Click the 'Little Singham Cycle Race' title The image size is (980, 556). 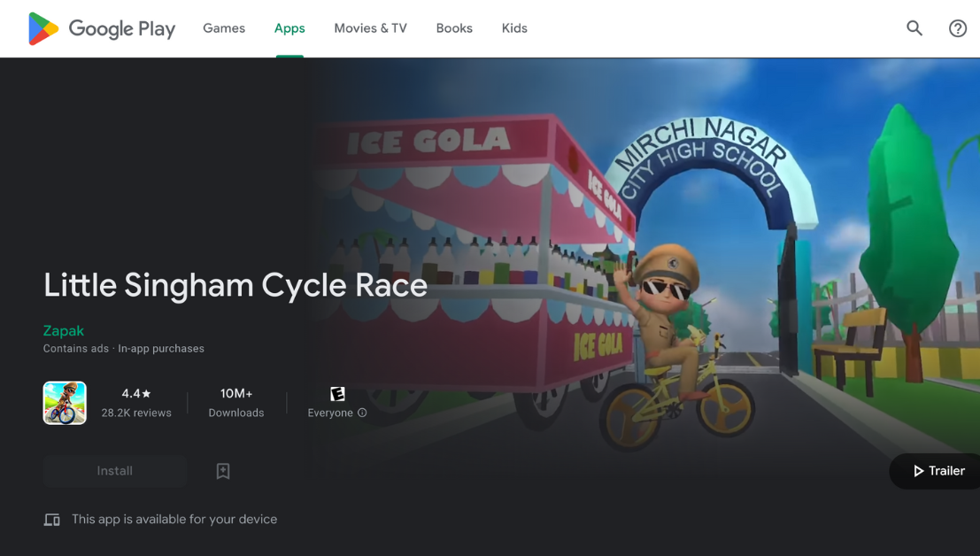[235, 285]
